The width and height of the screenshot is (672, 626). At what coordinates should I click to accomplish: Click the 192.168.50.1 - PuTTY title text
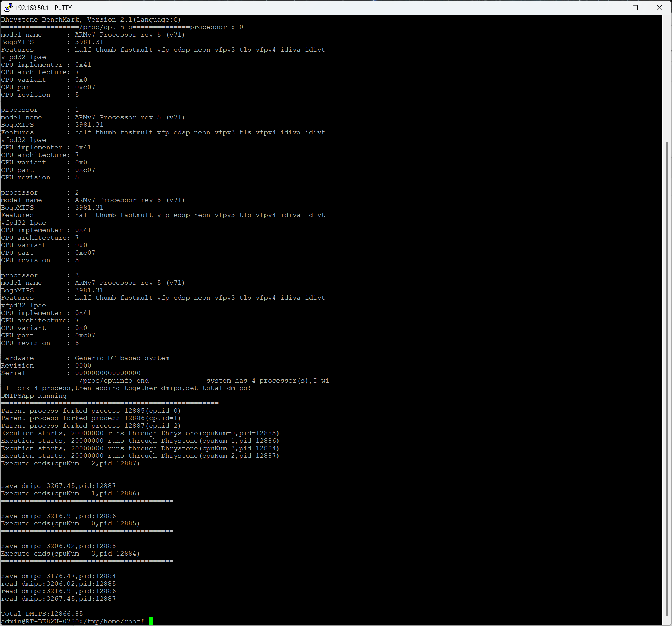pos(43,8)
